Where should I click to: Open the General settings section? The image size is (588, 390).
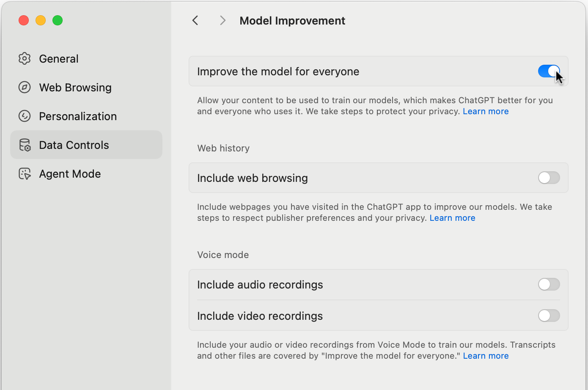(59, 59)
